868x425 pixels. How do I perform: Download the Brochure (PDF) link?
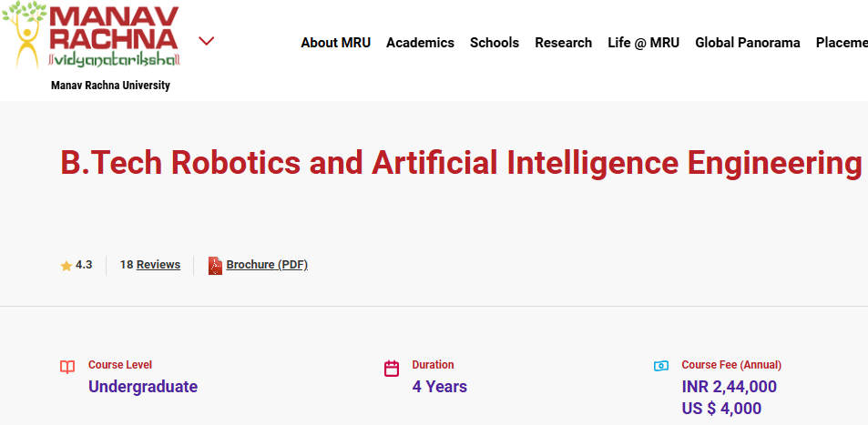point(267,265)
